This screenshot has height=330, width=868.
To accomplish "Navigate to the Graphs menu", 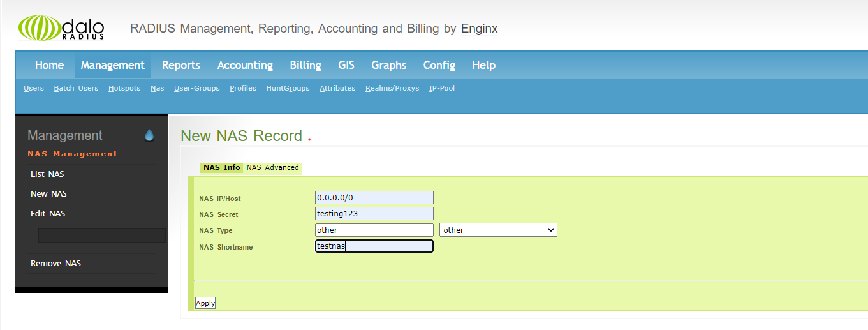I will click(x=388, y=65).
